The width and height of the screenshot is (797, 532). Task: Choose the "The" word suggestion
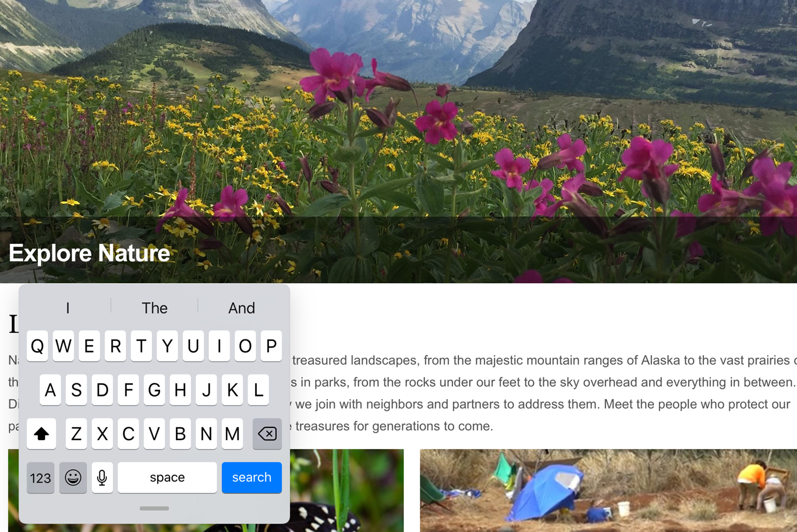point(155,308)
